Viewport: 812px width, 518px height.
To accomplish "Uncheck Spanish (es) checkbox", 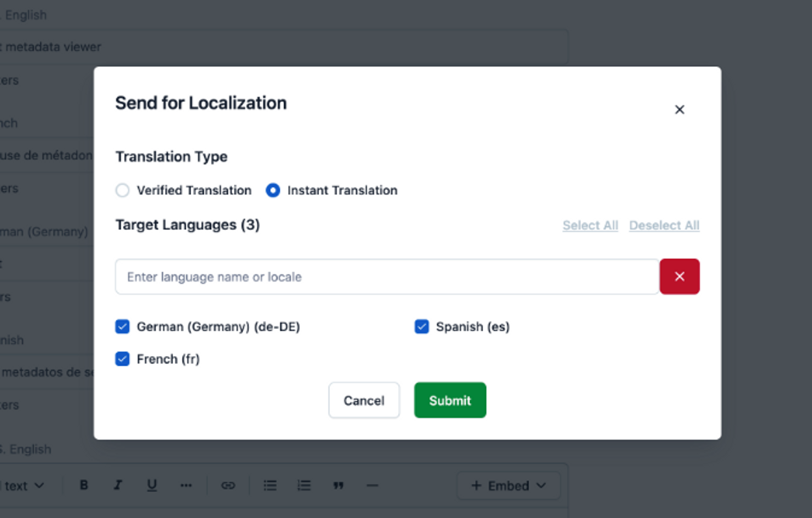I will (x=421, y=327).
